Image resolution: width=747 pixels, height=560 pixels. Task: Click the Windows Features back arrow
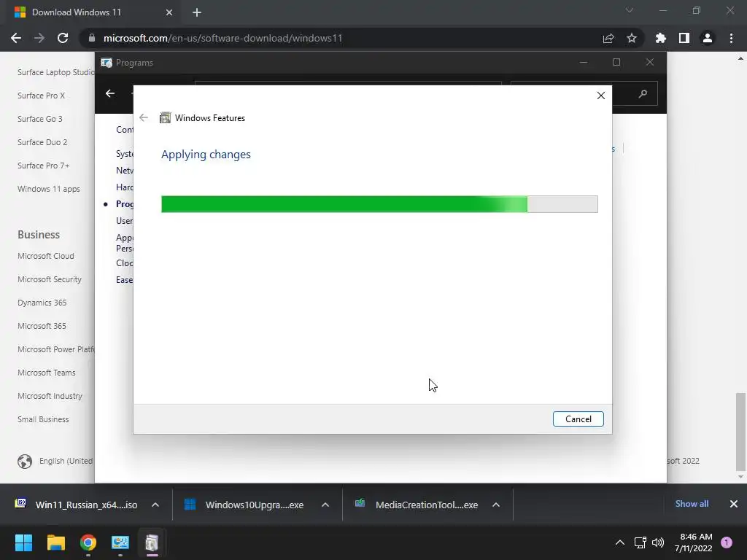click(144, 117)
